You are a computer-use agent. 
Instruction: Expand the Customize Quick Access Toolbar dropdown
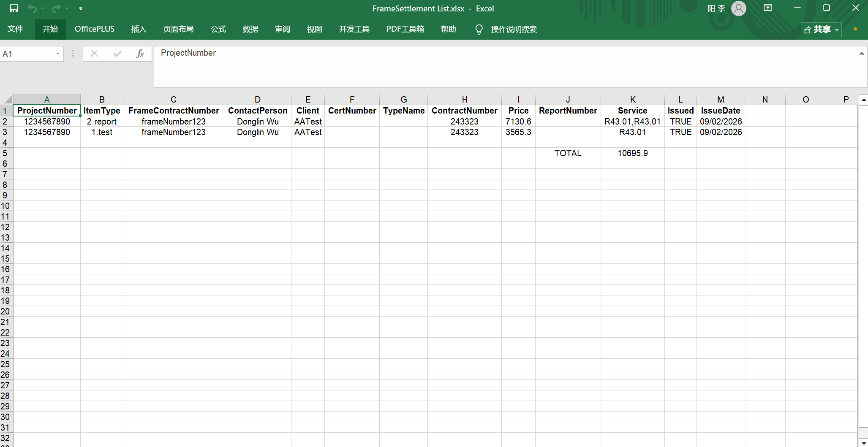pyautogui.click(x=81, y=8)
